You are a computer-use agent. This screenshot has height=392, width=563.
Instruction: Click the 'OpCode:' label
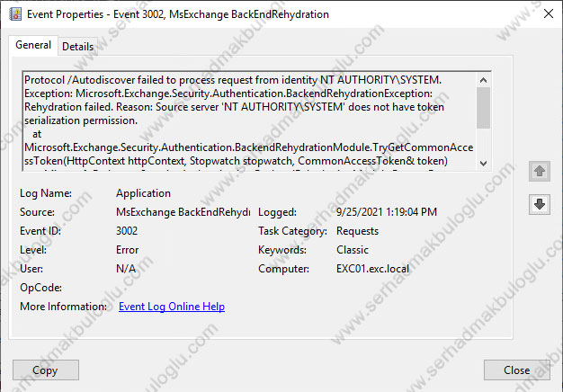pyautogui.click(x=40, y=288)
